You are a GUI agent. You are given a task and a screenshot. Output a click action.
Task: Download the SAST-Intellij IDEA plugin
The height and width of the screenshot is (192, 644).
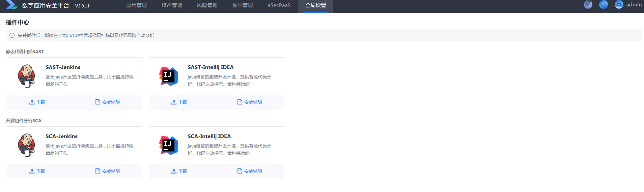click(x=179, y=102)
